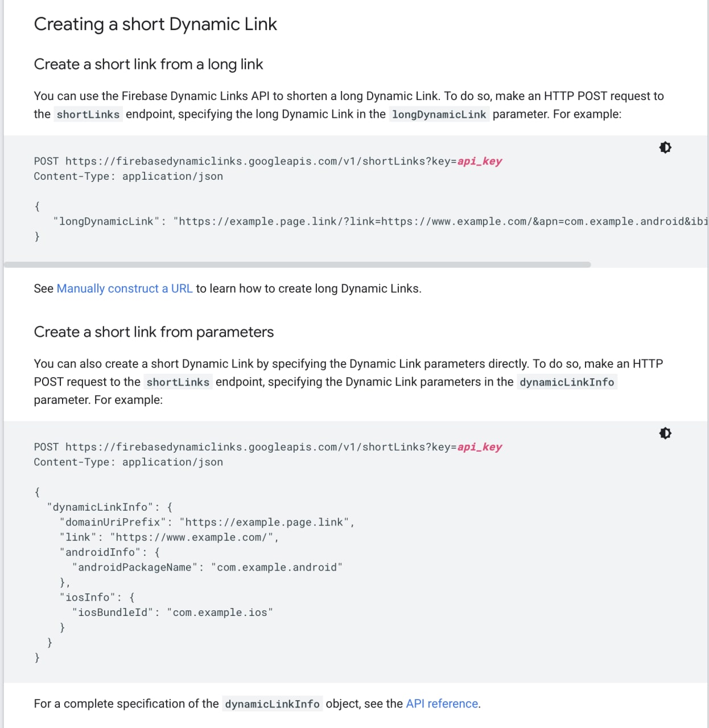Click the api_key placeholder in the second code block

tap(480, 447)
